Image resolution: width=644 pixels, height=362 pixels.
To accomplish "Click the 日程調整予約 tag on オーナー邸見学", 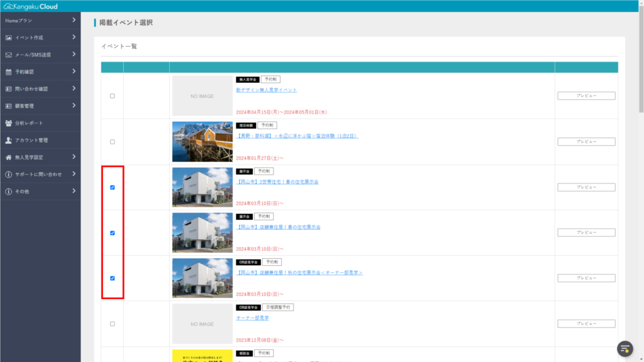I will (277, 307).
